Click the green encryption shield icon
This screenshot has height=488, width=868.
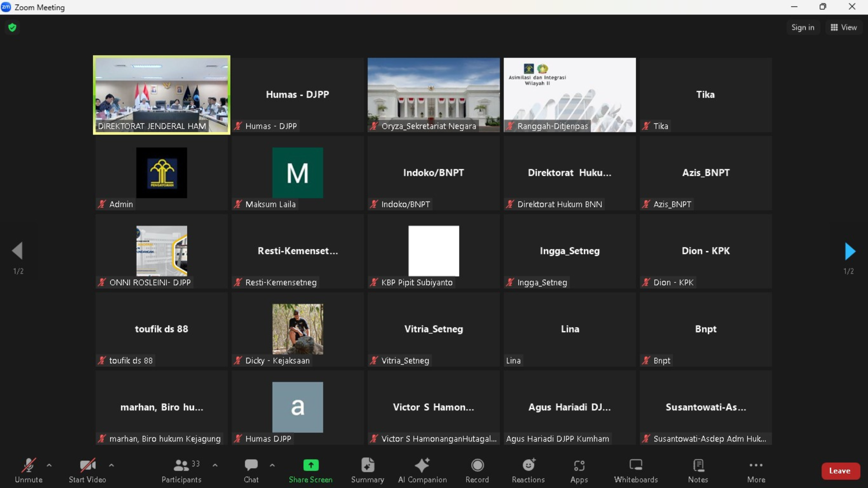pos(12,28)
